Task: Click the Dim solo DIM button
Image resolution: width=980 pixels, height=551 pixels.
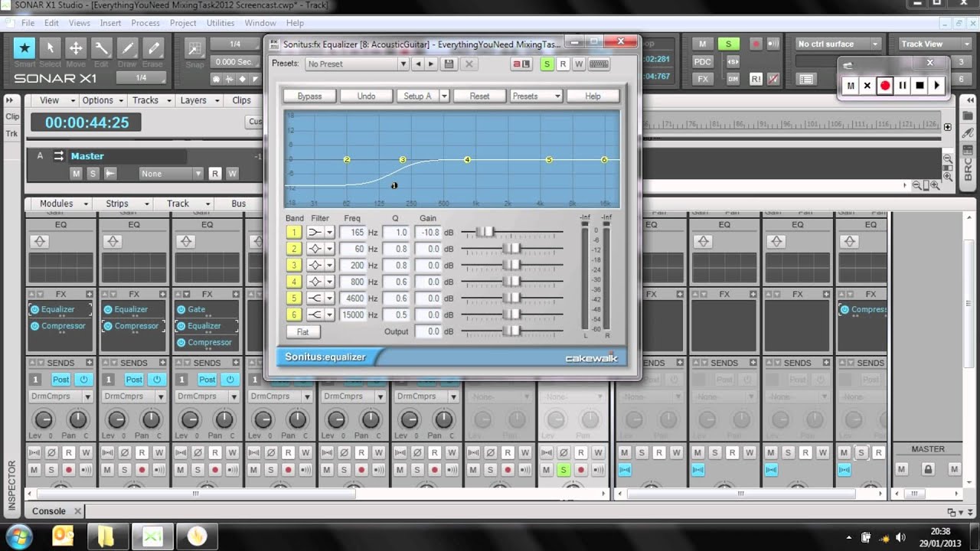Action: (x=733, y=78)
